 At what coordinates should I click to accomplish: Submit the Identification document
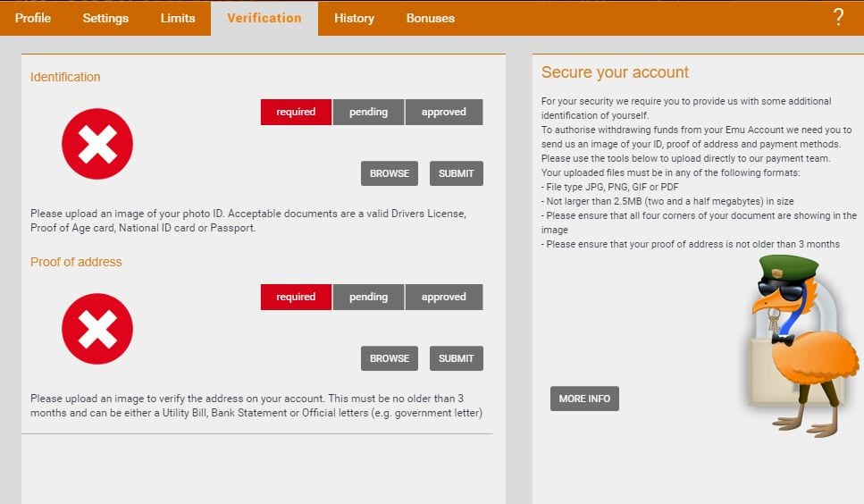(x=456, y=173)
